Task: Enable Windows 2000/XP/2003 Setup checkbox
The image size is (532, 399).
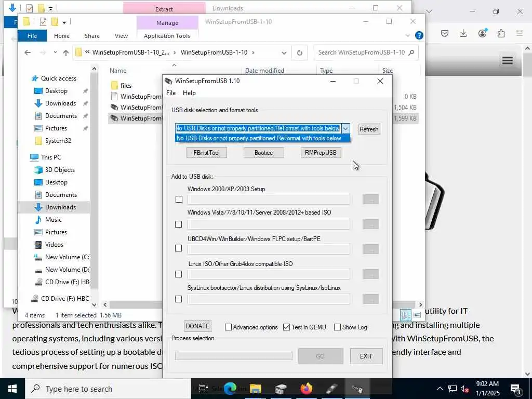Action: pos(179,199)
